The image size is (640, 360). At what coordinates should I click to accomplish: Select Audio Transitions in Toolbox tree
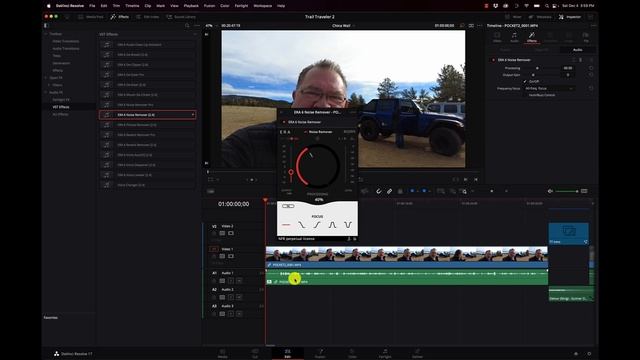pyautogui.click(x=66, y=49)
